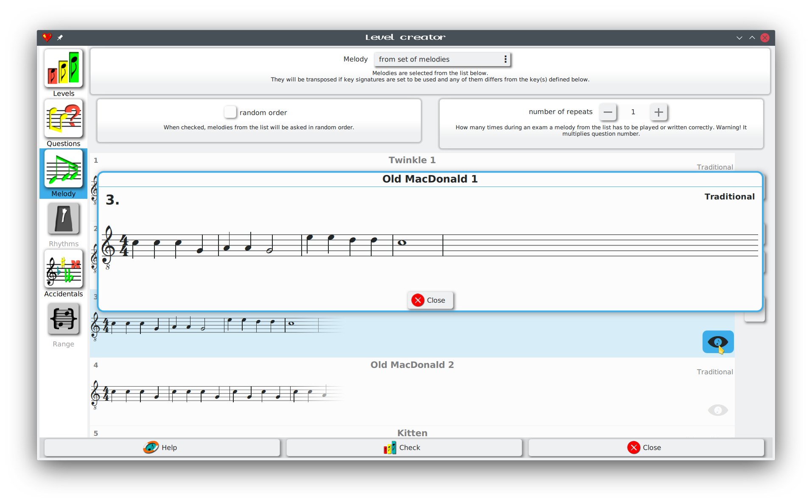Open the Accidentals settings page

click(63, 269)
